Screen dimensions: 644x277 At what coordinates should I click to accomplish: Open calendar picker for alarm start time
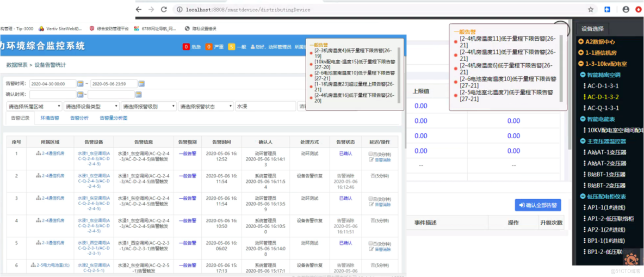tap(80, 84)
